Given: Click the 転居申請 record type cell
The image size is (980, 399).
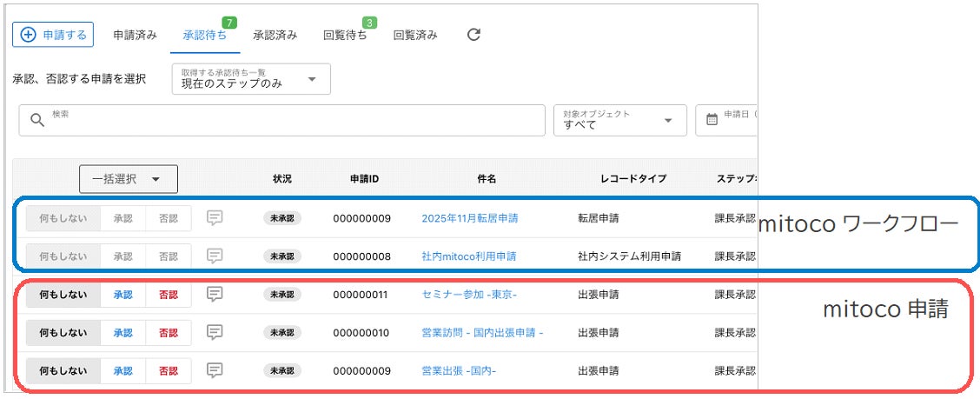Looking at the screenshot, I should coord(599,218).
